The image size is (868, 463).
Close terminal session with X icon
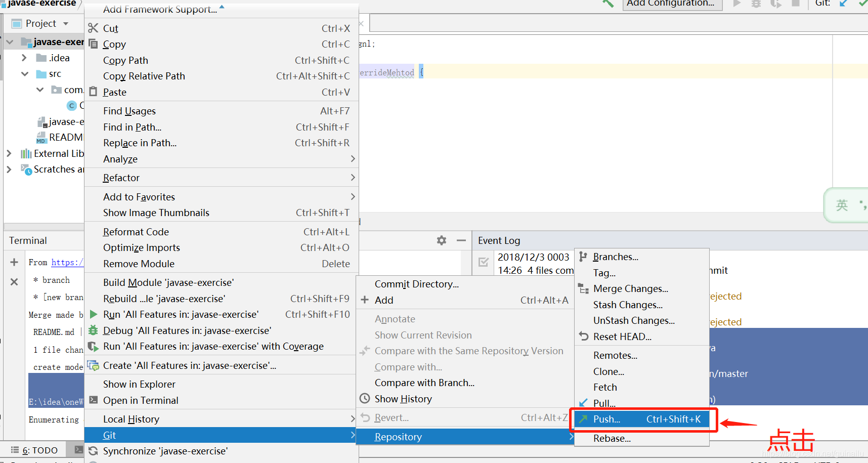click(x=14, y=282)
